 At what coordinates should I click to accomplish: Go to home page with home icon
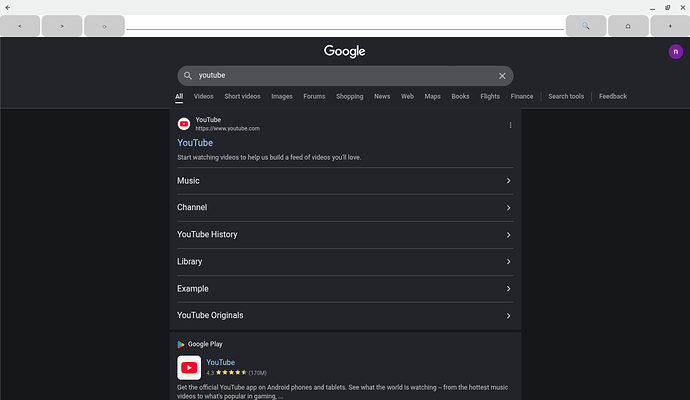[x=628, y=26]
